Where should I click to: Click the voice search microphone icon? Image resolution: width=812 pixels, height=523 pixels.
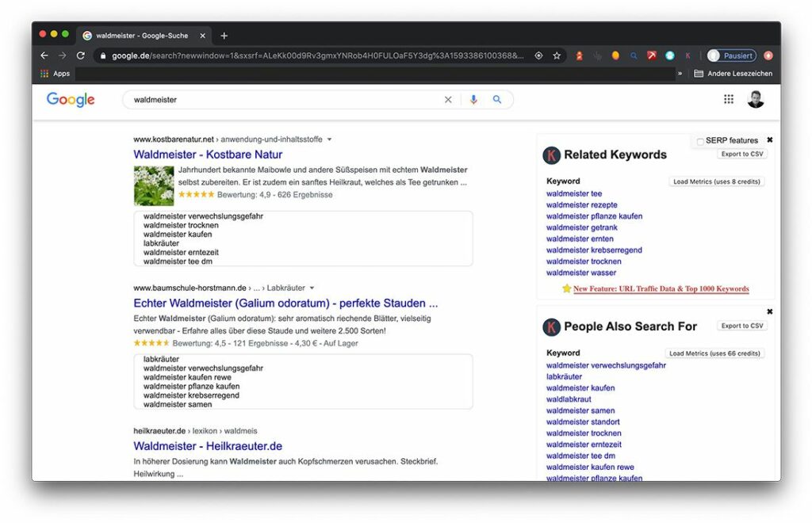[x=473, y=99]
